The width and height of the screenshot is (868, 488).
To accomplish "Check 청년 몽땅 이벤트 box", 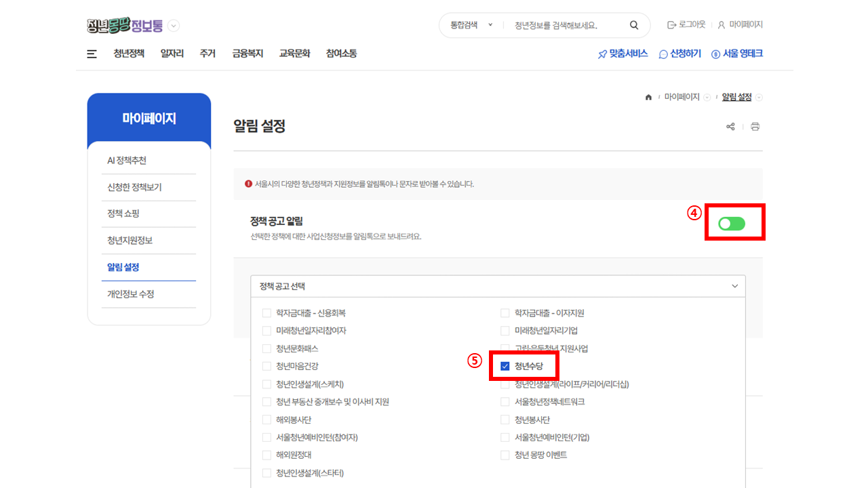I will point(505,455).
